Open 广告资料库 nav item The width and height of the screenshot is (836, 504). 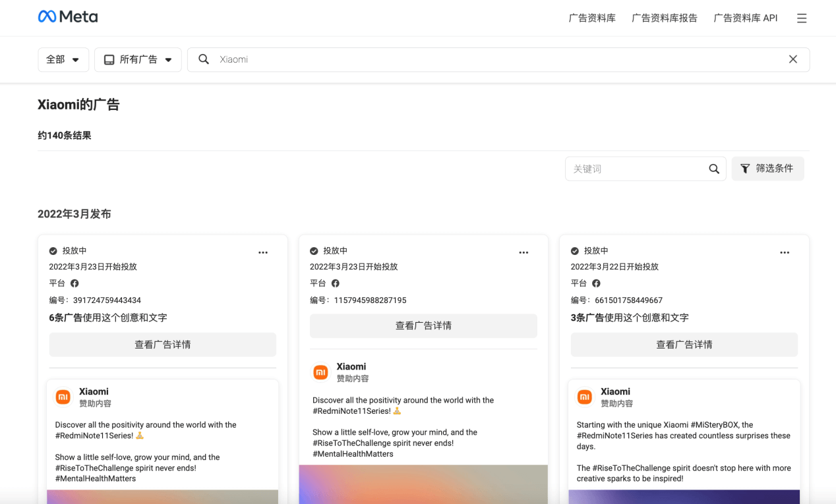pos(592,18)
